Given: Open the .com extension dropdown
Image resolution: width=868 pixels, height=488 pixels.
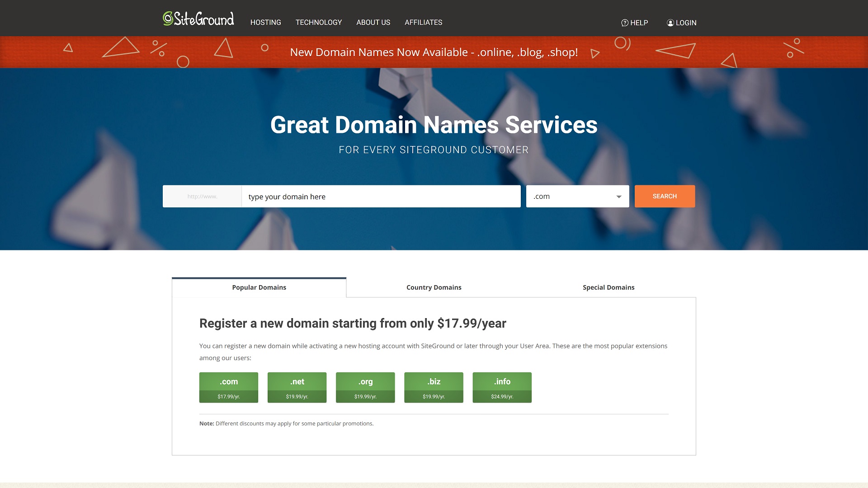Looking at the screenshot, I should tap(578, 197).
